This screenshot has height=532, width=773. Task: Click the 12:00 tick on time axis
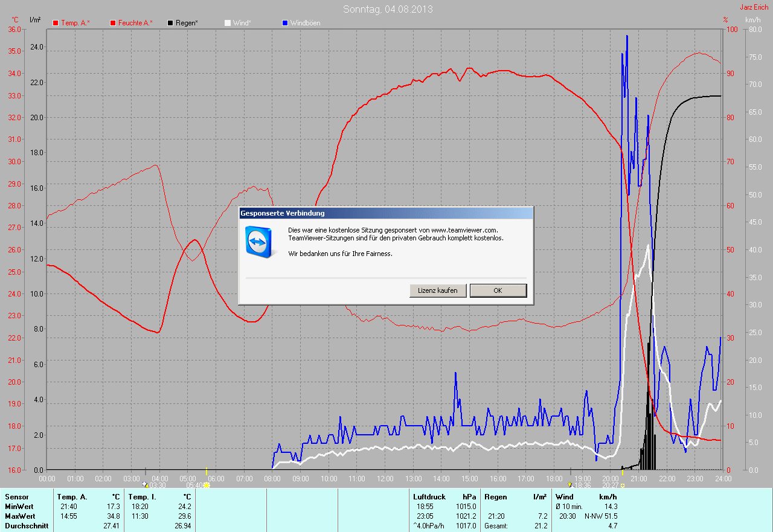(385, 478)
